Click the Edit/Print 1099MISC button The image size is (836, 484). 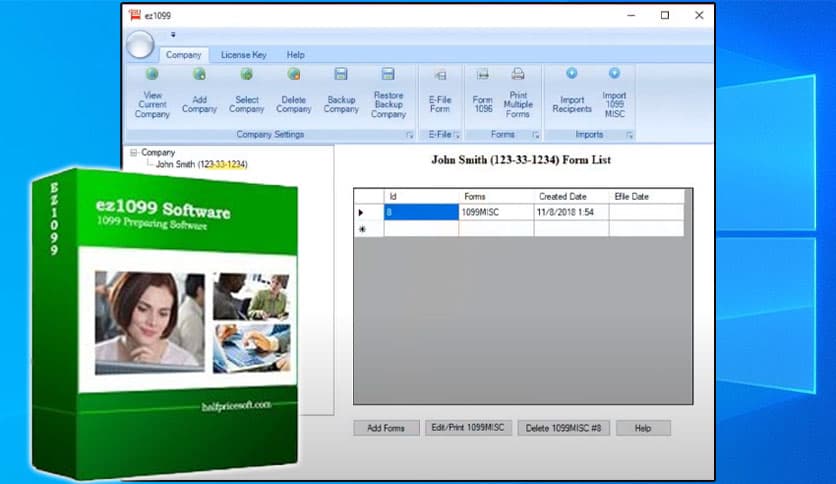coord(468,427)
